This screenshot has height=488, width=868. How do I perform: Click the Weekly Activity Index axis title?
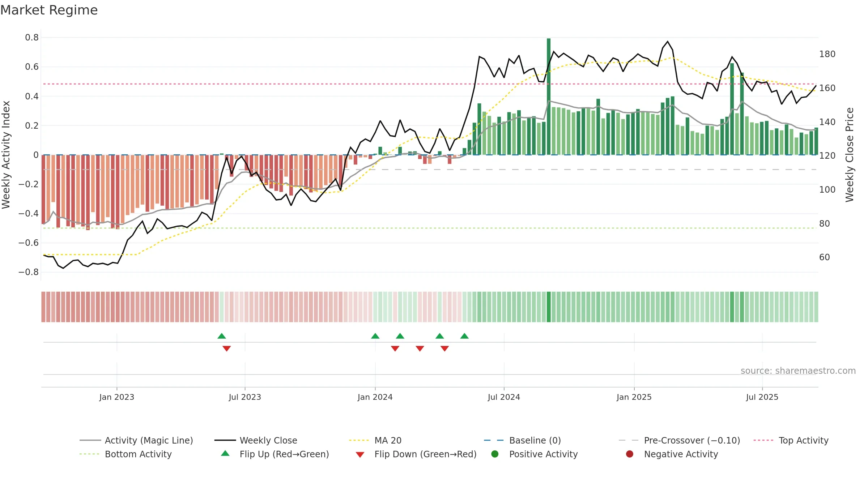click(6, 155)
